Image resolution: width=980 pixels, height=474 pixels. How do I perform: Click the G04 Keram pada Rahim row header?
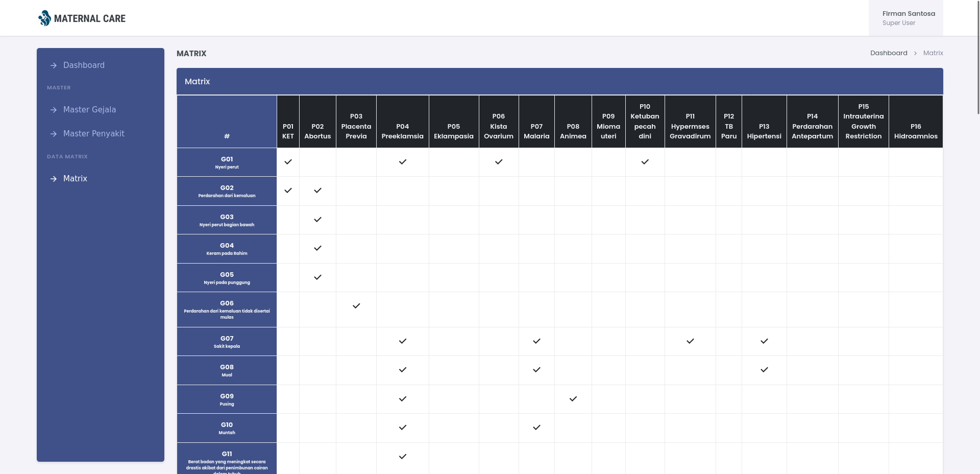[x=227, y=249]
